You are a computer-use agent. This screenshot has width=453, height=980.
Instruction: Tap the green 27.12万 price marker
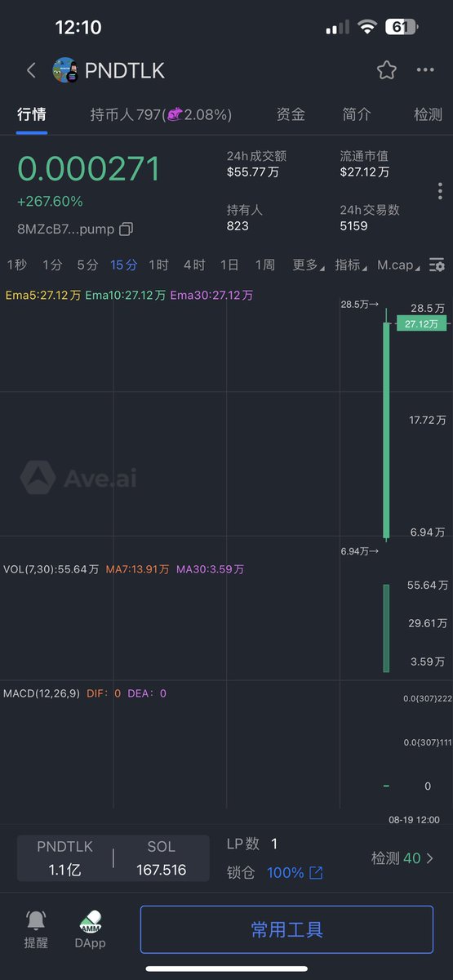[x=422, y=323]
